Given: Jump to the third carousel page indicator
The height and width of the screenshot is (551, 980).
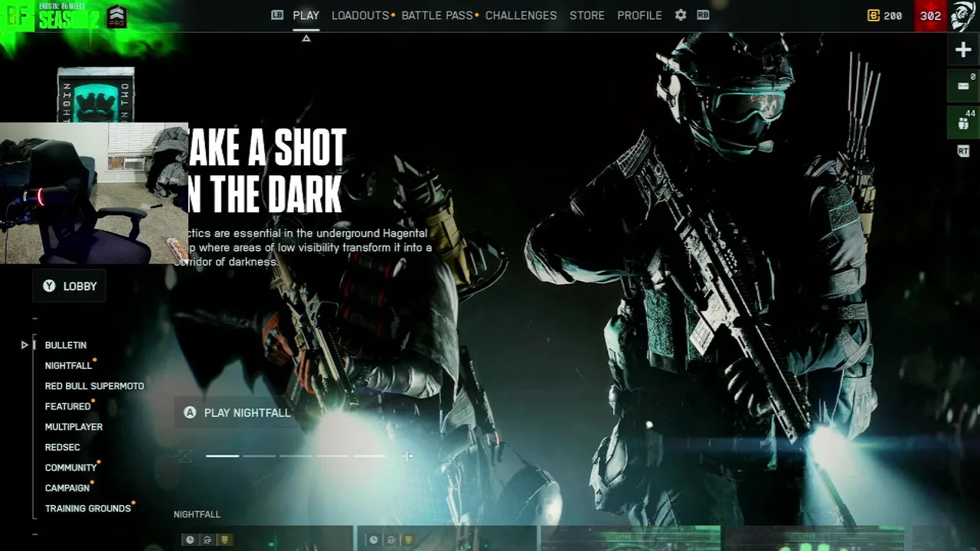Looking at the screenshot, I should (x=296, y=456).
